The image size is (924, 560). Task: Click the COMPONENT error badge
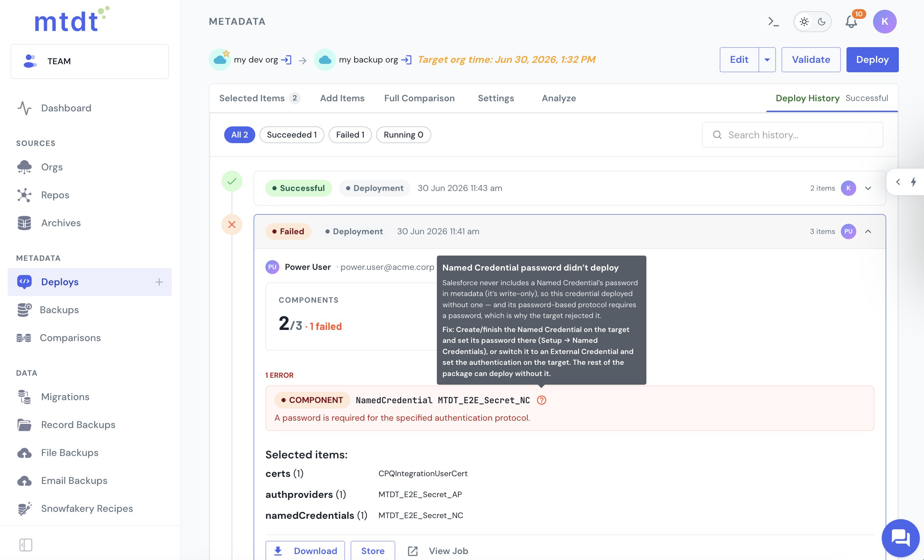[312, 400]
